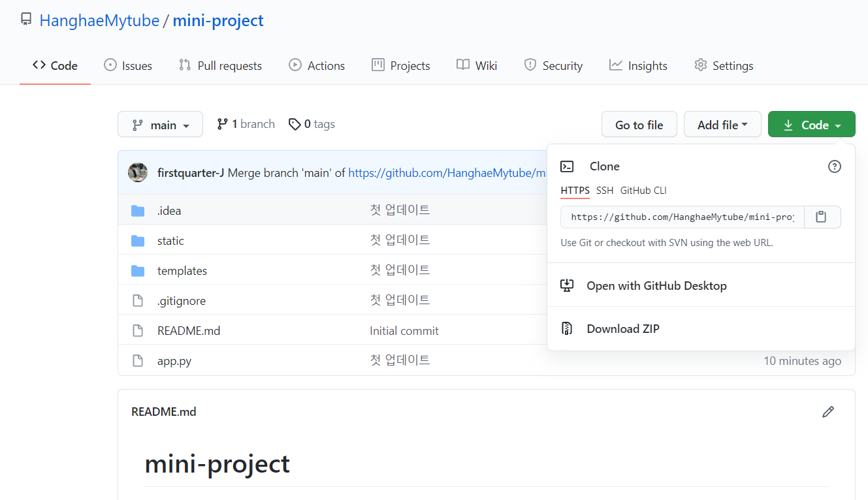Open the Actions tab

[x=317, y=65]
